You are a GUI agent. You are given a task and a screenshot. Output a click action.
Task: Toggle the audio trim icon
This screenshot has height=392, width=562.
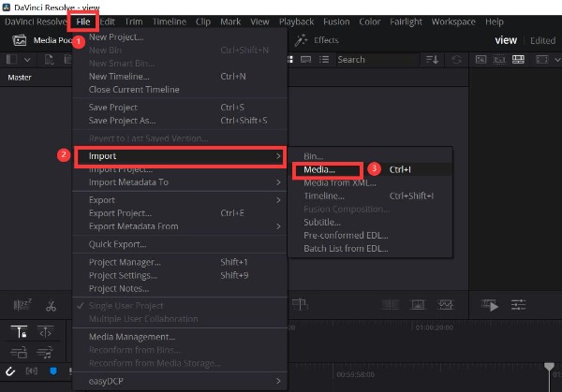[x=32, y=370]
